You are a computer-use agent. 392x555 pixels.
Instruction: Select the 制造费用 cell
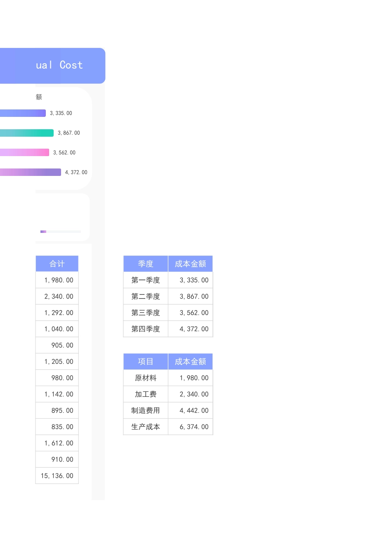pos(145,410)
